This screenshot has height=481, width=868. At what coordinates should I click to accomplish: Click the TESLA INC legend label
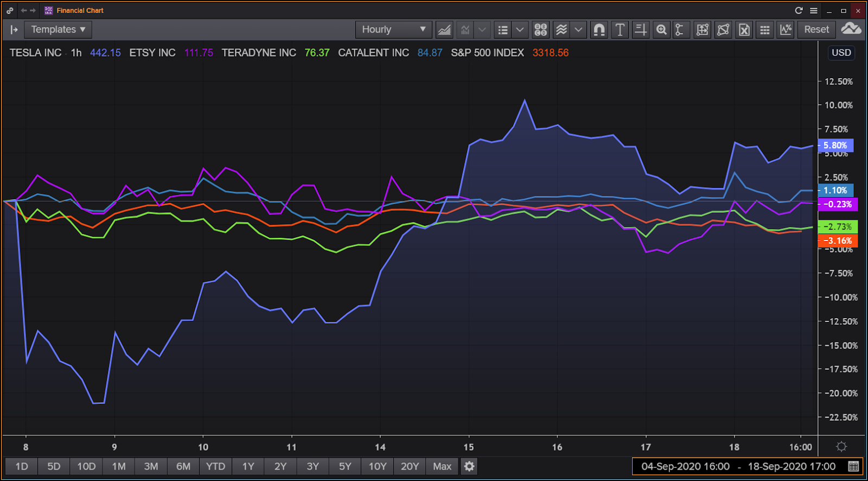[36, 53]
